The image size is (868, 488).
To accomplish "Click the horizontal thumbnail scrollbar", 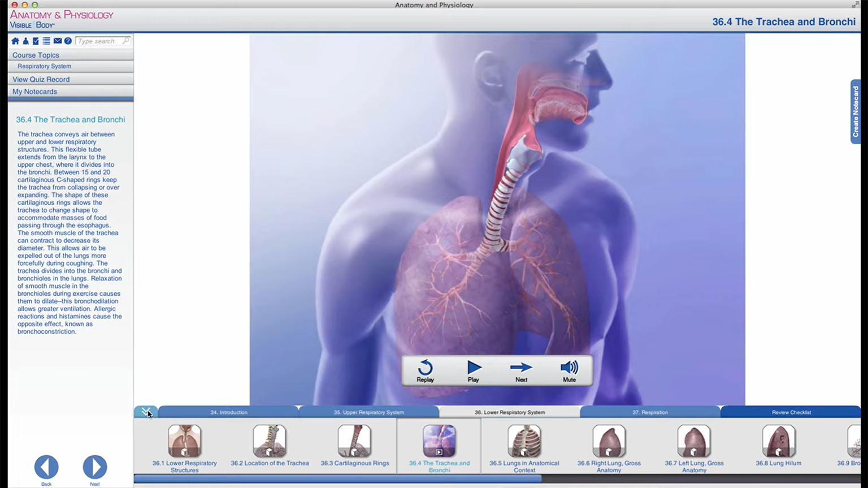I will (337, 479).
